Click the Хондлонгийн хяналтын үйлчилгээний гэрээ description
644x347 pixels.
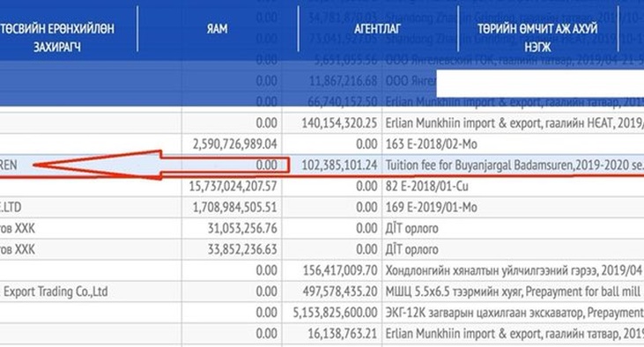(x=514, y=270)
